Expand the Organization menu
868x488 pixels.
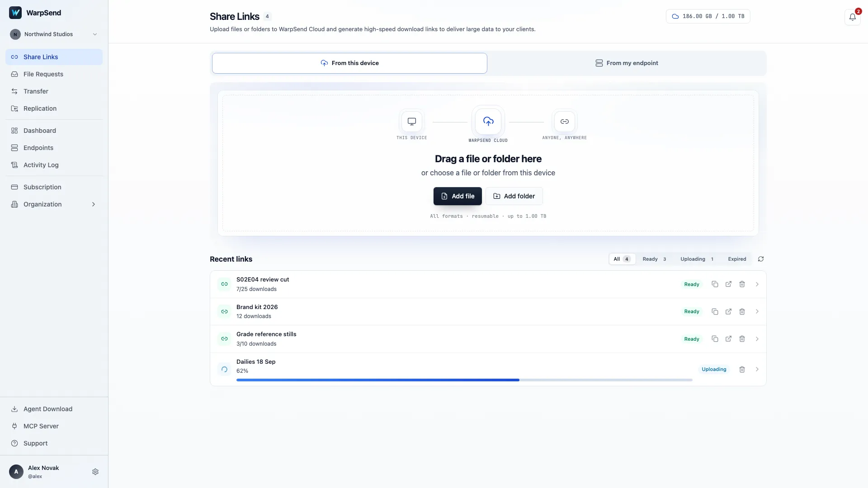54,204
